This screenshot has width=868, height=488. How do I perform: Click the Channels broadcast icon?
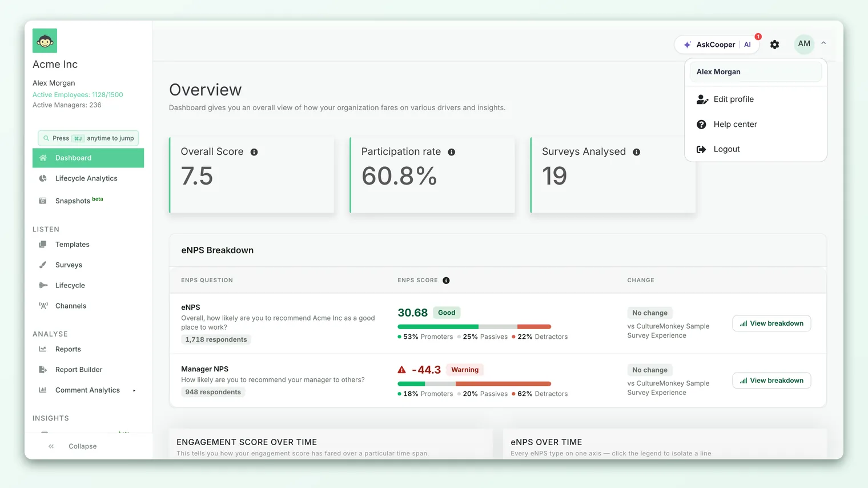(43, 306)
